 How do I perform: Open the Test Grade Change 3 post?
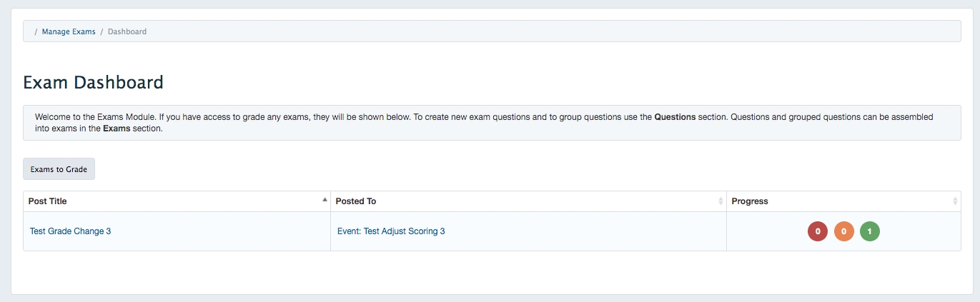pyautogui.click(x=70, y=231)
